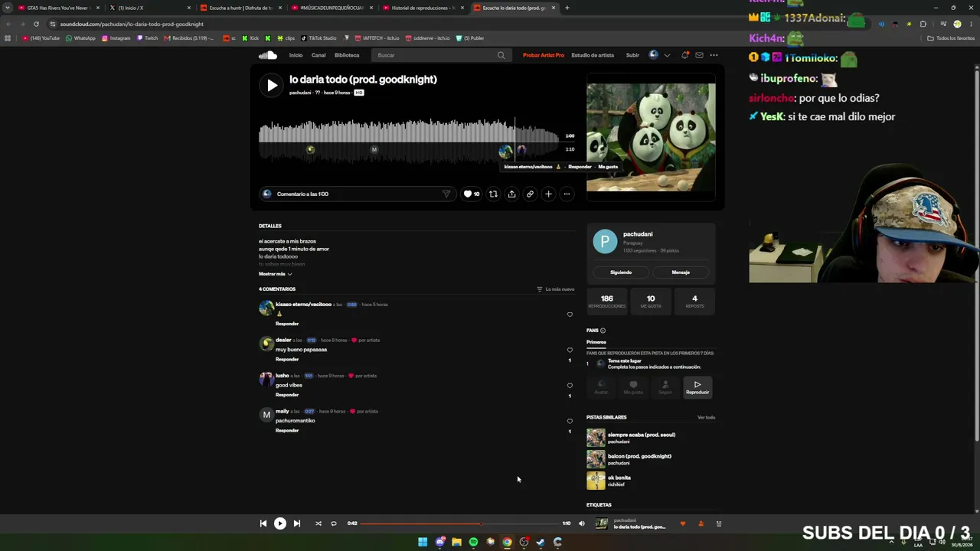Image resolution: width=980 pixels, height=551 pixels.
Task: Click the 'Comentario a las 1:00' comment field
Action: point(356,194)
